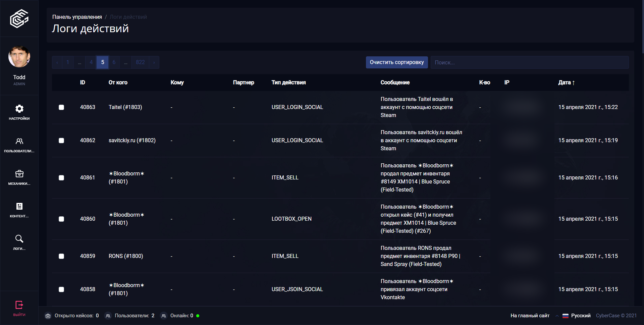Image resolution: width=644 pixels, height=325 pixels.
Task: Click the logout exit icon
Action: tap(19, 305)
